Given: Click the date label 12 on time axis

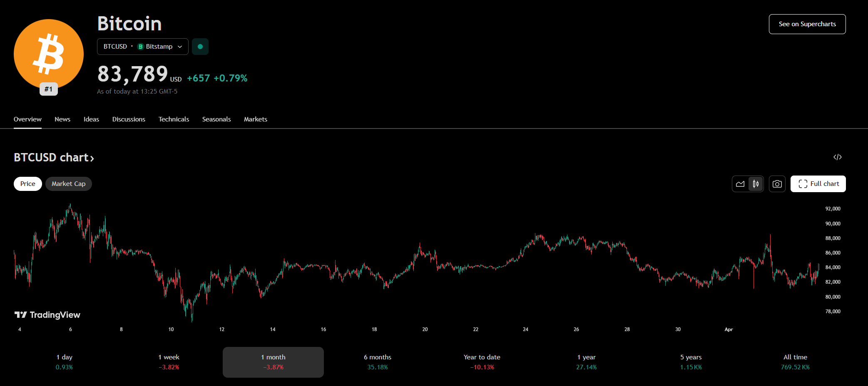Looking at the screenshot, I should (x=222, y=329).
